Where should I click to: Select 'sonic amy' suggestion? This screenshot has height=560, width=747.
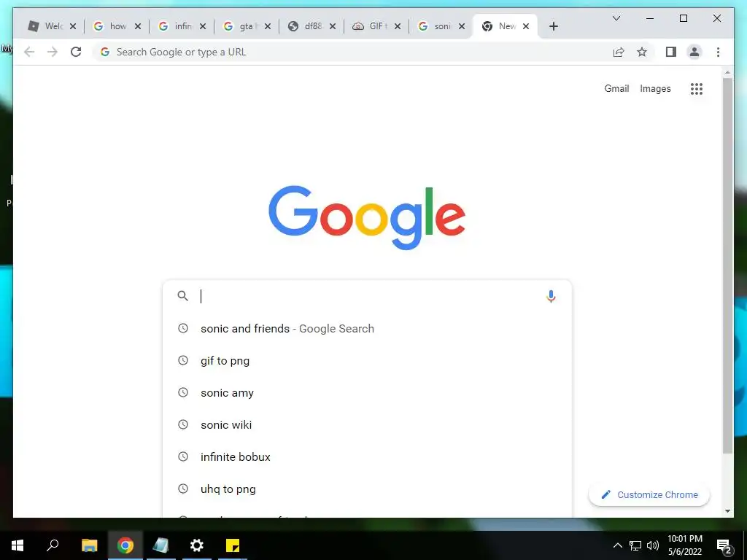click(x=367, y=393)
